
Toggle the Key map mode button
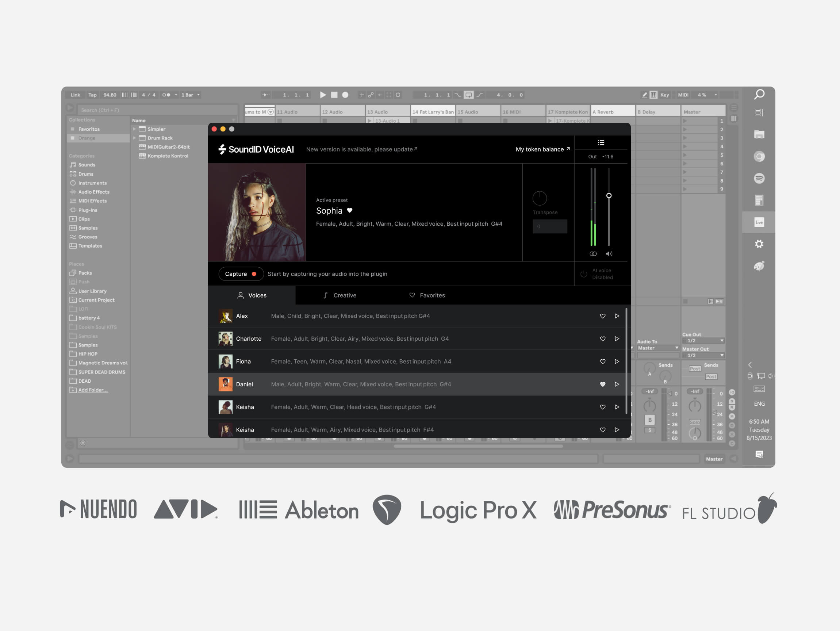(664, 95)
